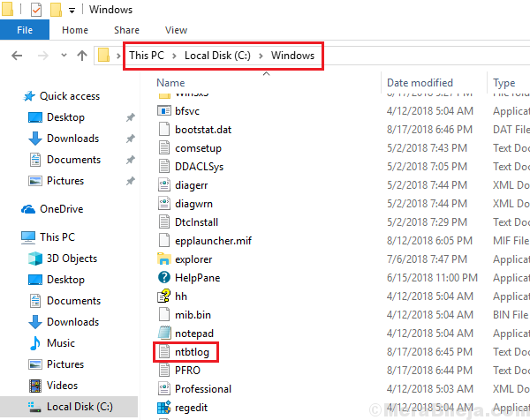The height and width of the screenshot is (420, 530).
Task: Open Music folder under This PC
Action: pyautogui.click(x=61, y=343)
